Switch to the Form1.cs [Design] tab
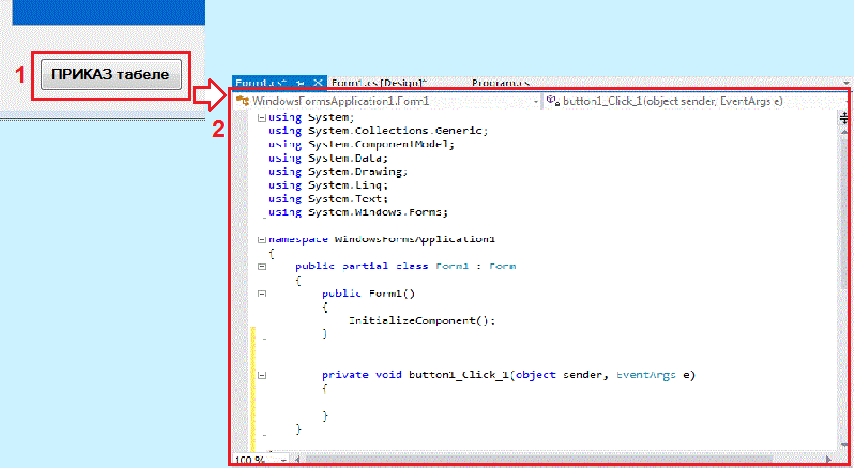854x468 pixels. tap(378, 82)
